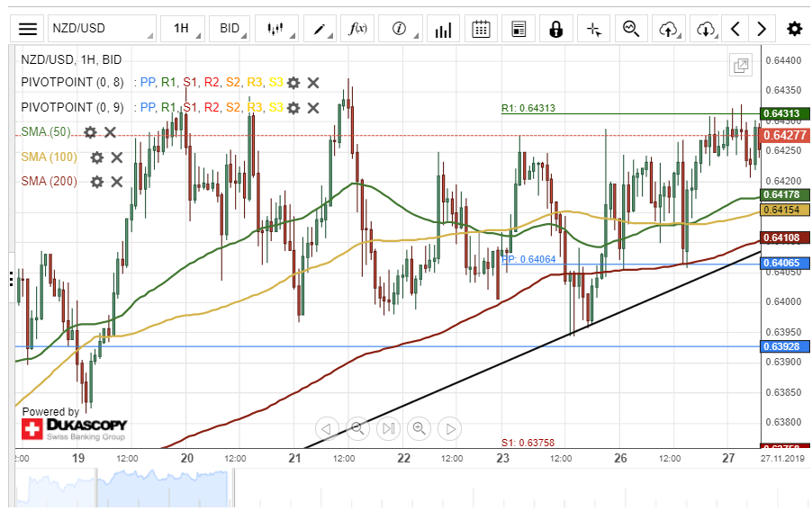Remove the SMA (200) indicator

click(117, 182)
